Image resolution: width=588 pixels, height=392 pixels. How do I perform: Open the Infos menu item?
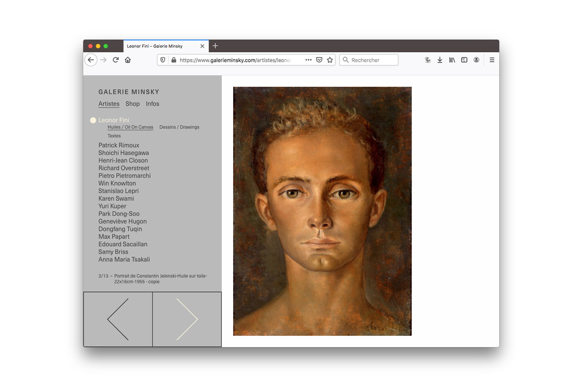(152, 104)
